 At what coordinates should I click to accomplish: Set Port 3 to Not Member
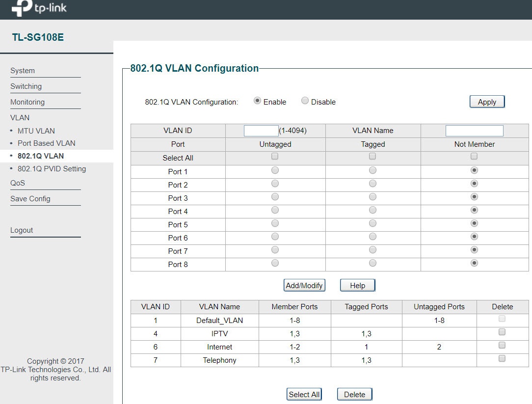pyautogui.click(x=474, y=196)
